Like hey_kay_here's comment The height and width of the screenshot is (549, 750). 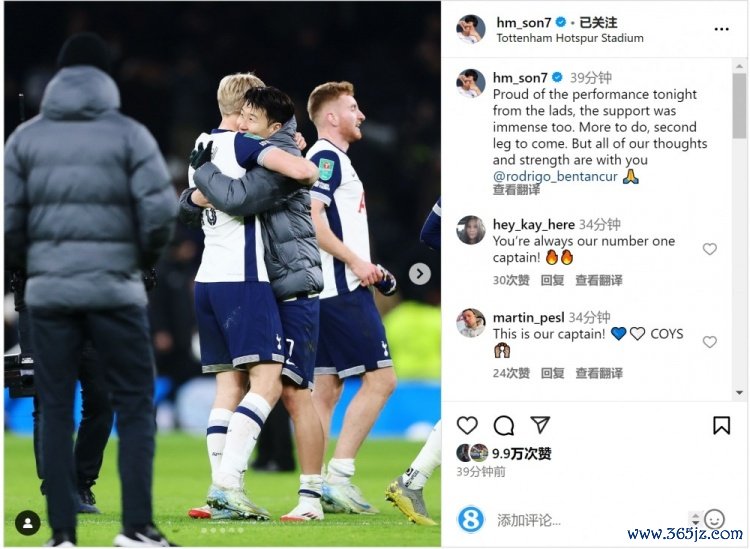point(709,249)
